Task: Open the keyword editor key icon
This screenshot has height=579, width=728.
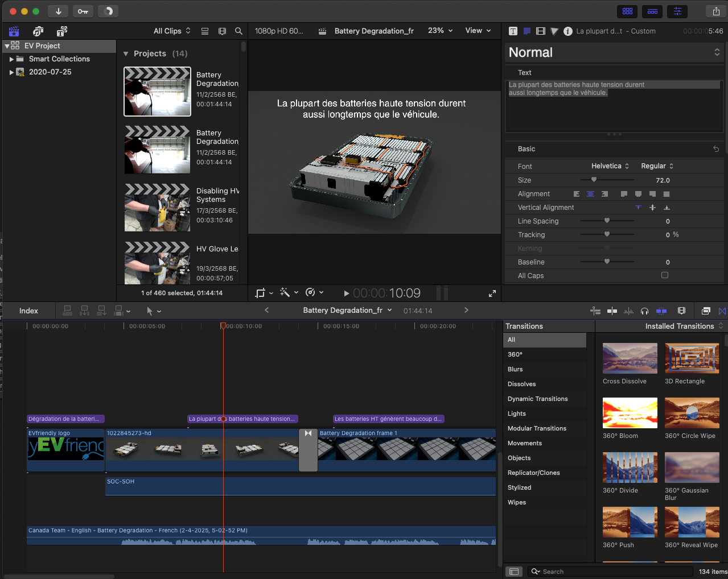Action: [83, 11]
